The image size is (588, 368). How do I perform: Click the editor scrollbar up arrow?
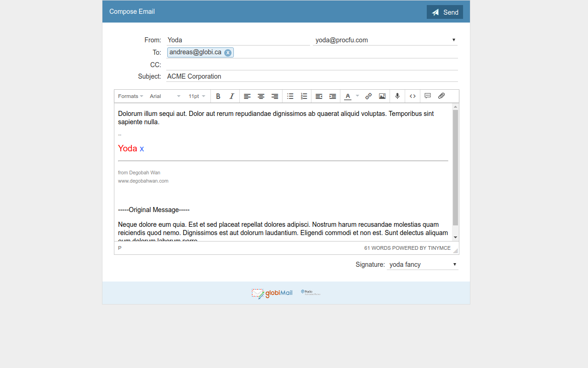[x=455, y=107]
